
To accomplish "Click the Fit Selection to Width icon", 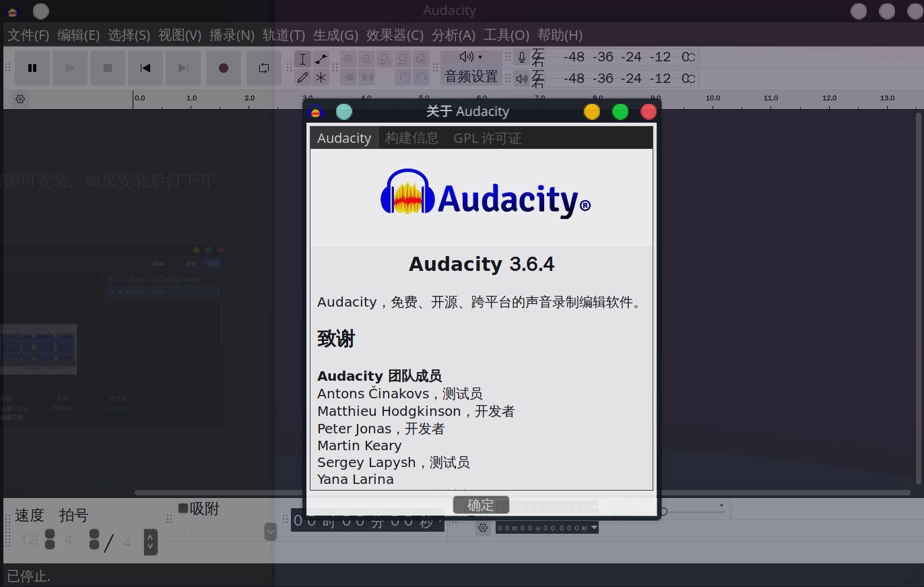I will pos(385,59).
